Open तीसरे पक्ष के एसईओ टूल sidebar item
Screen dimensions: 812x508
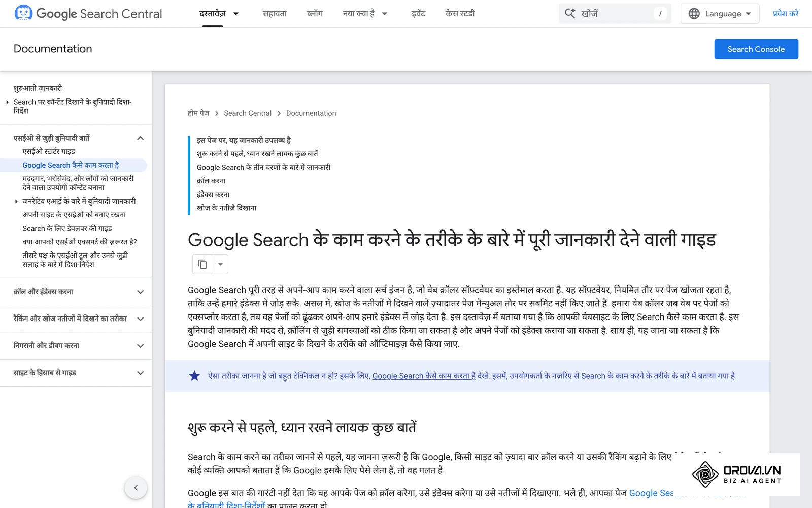(75, 260)
